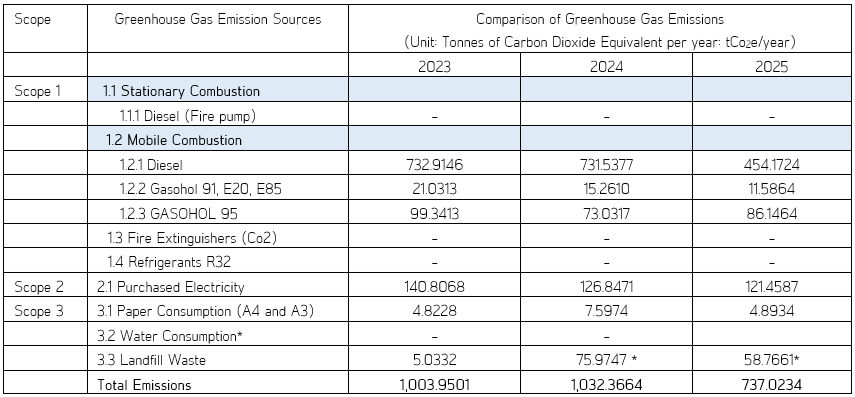Click the Diesel 2025 value 454.1724

coord(771,165)
